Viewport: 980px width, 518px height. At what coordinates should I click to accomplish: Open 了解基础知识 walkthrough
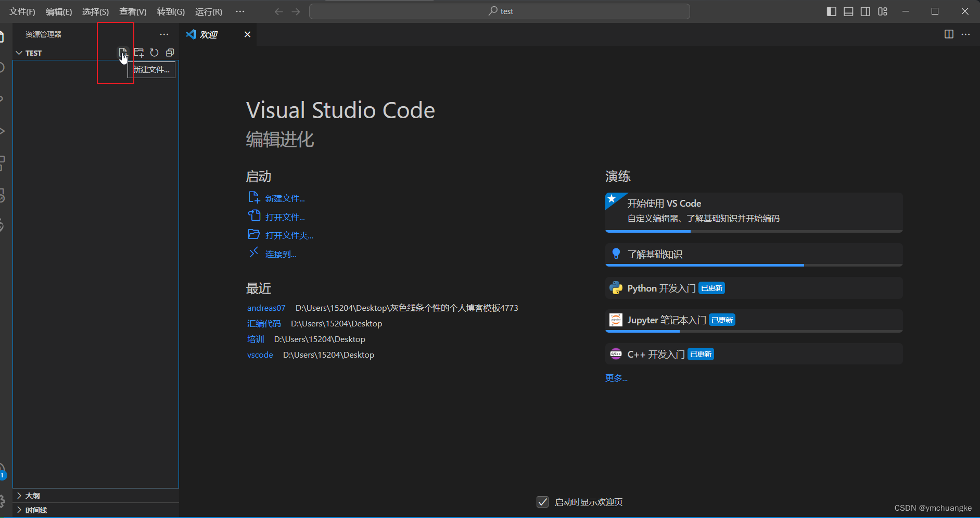coord(754,255)
